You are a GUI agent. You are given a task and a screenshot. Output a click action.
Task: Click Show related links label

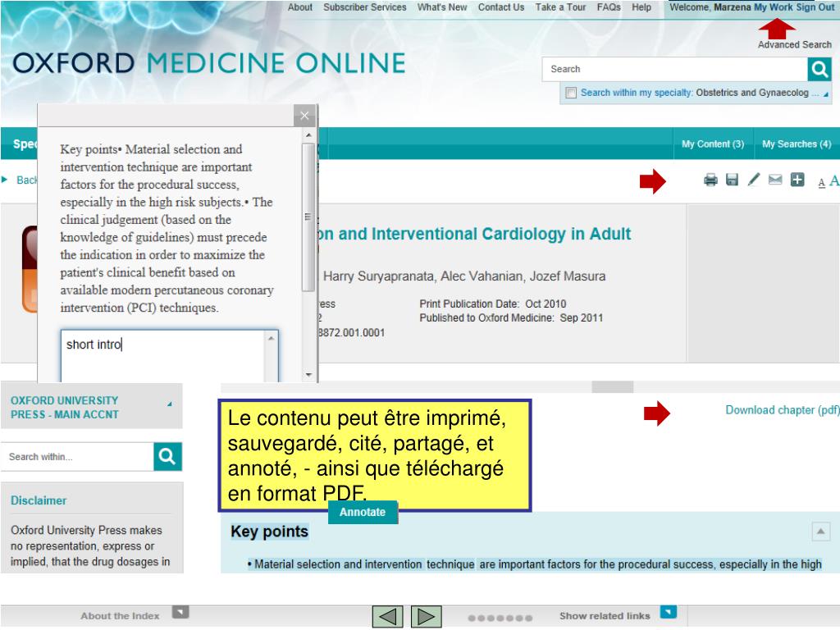coord(605,616)
